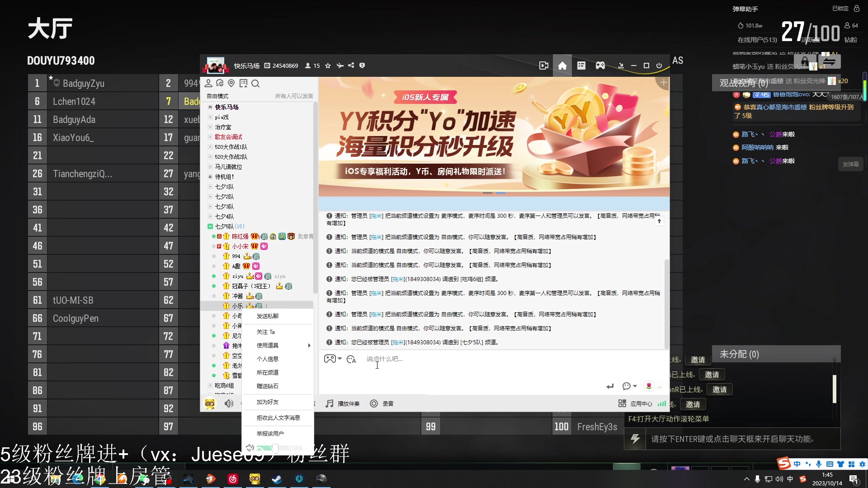Open the emoji face icon in chat box
Viewport: 868px width, 488px height.
click(351, 359)
